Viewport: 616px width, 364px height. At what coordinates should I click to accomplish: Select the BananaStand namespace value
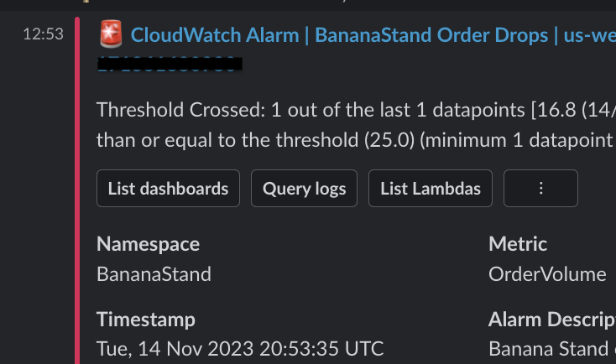(x=154, y=274)
